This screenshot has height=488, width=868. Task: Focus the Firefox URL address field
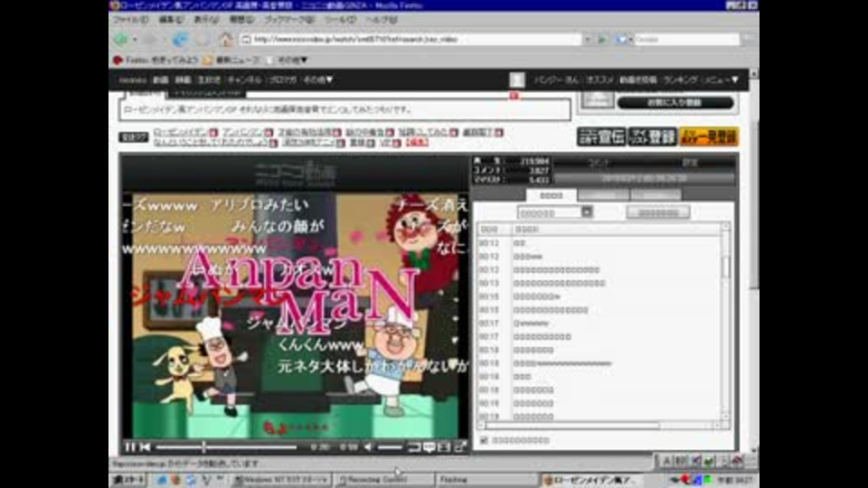412,39
